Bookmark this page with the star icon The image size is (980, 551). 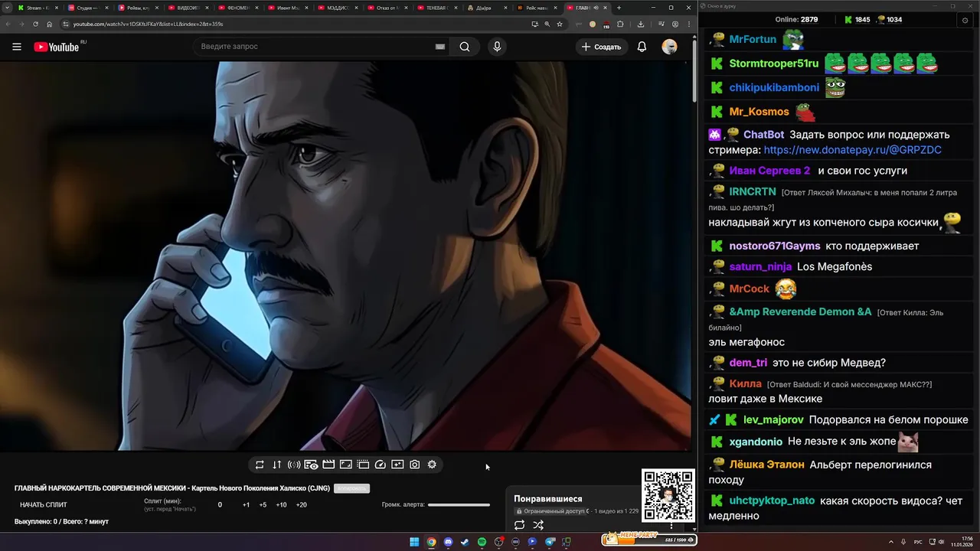pyautogui.click(x=560, y=24)
